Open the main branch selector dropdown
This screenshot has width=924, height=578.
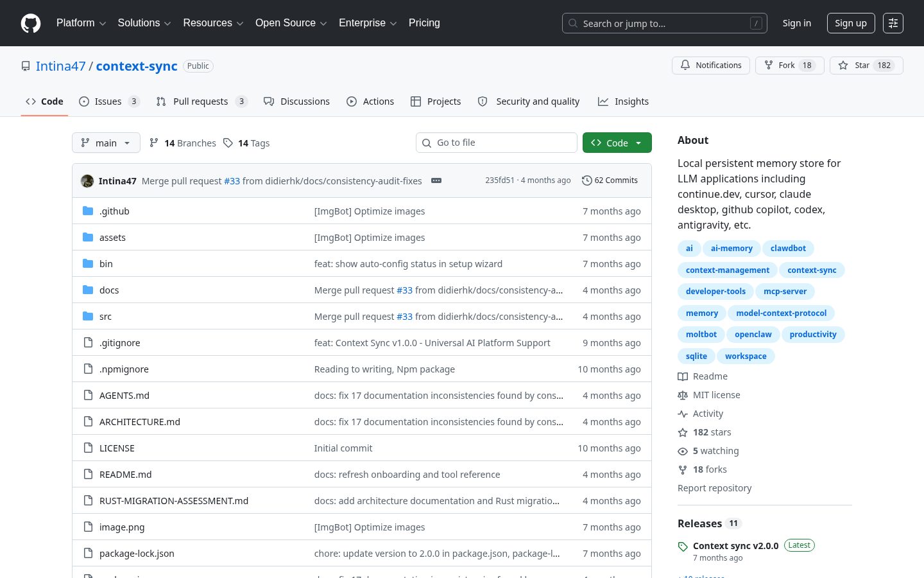106,143
